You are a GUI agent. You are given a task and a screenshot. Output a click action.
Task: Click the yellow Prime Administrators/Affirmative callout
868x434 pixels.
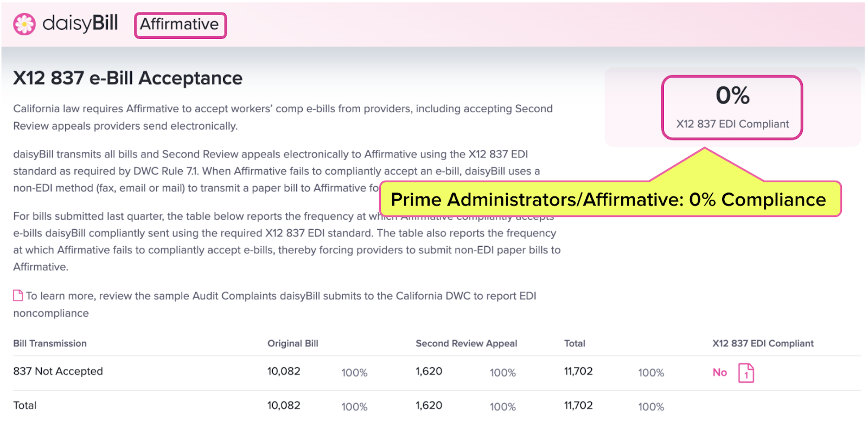tap(610, 199)
